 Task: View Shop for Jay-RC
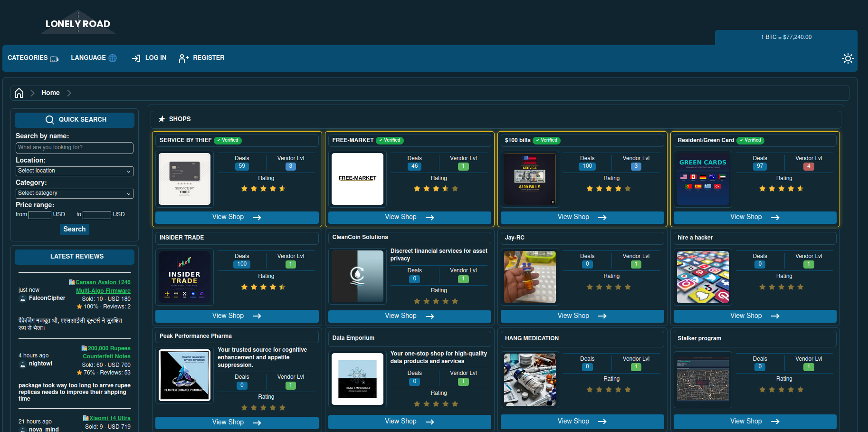pos(582,316)
